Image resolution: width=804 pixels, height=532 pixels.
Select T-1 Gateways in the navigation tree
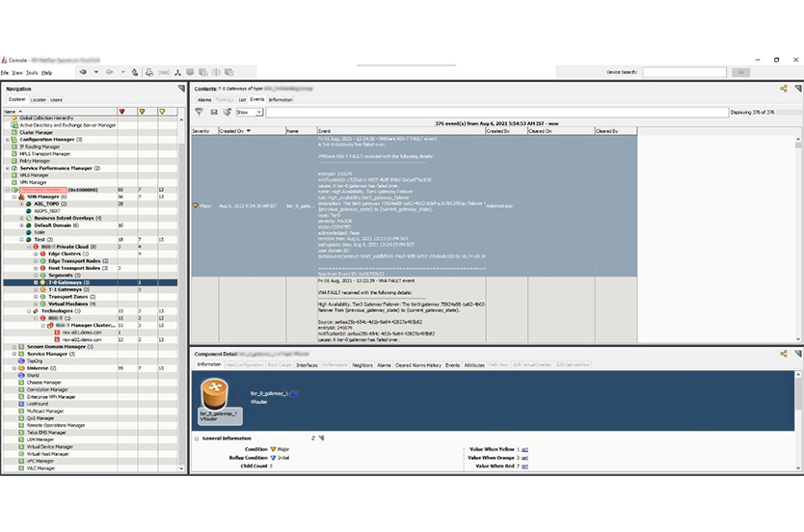65,290
